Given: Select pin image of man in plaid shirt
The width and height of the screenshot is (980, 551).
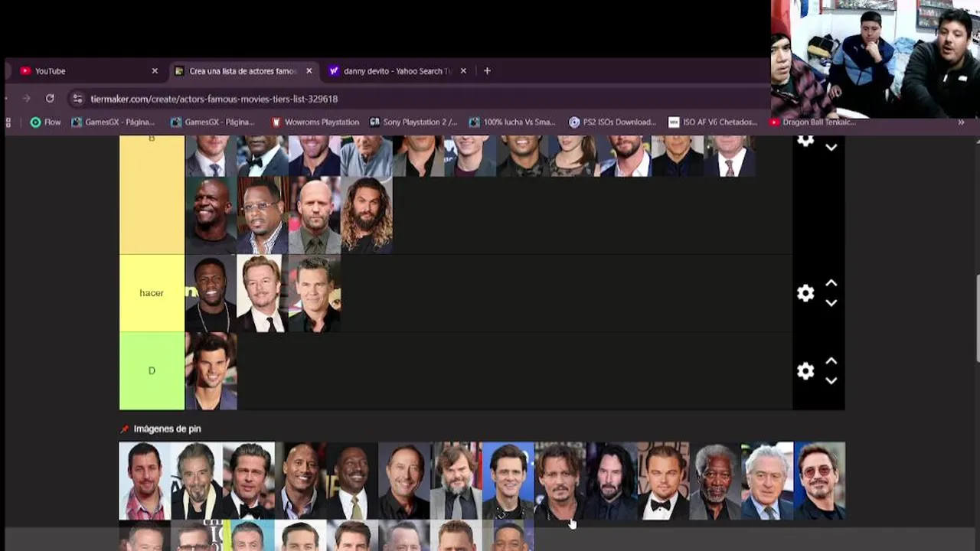Looking at the screenshot, I should tap(145, 481).
